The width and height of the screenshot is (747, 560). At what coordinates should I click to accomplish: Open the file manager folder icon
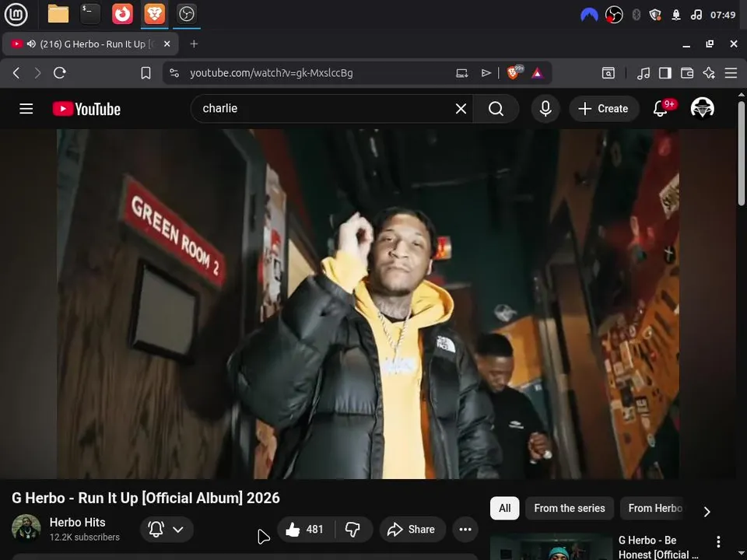point(58,14)
